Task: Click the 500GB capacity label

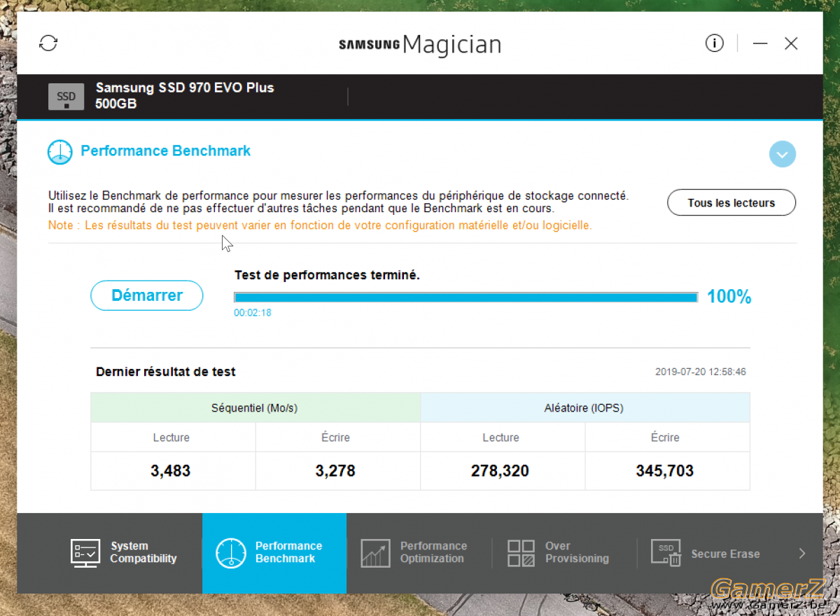Action: pyautogui.click(x=116, y=104)
